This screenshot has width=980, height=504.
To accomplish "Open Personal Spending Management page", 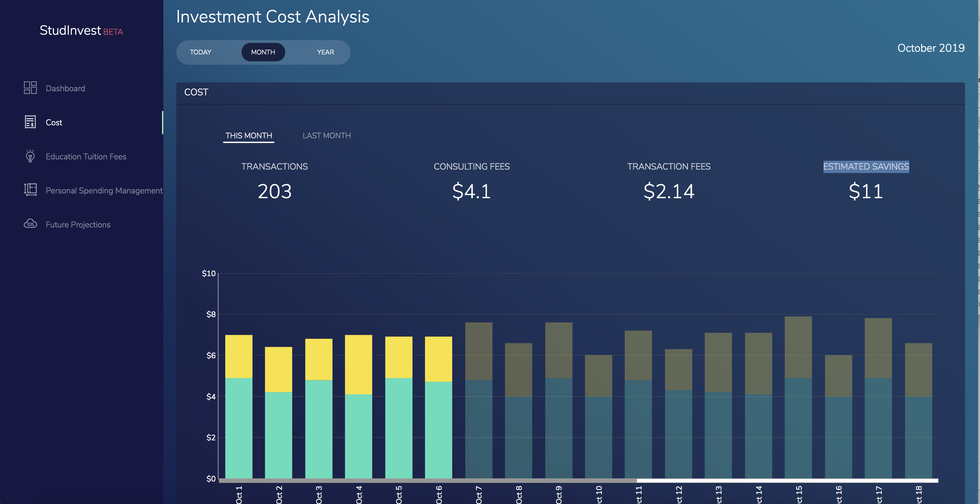I will 104,190.
